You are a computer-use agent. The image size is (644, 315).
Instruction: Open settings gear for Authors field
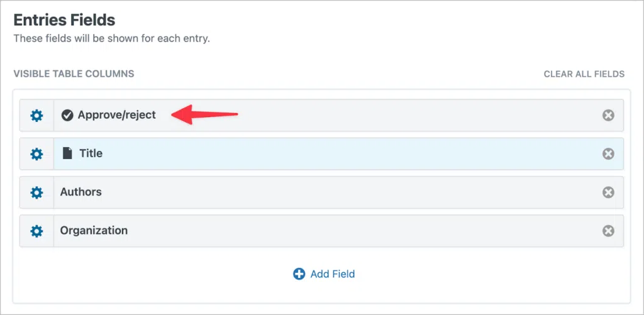coord(36,192)
